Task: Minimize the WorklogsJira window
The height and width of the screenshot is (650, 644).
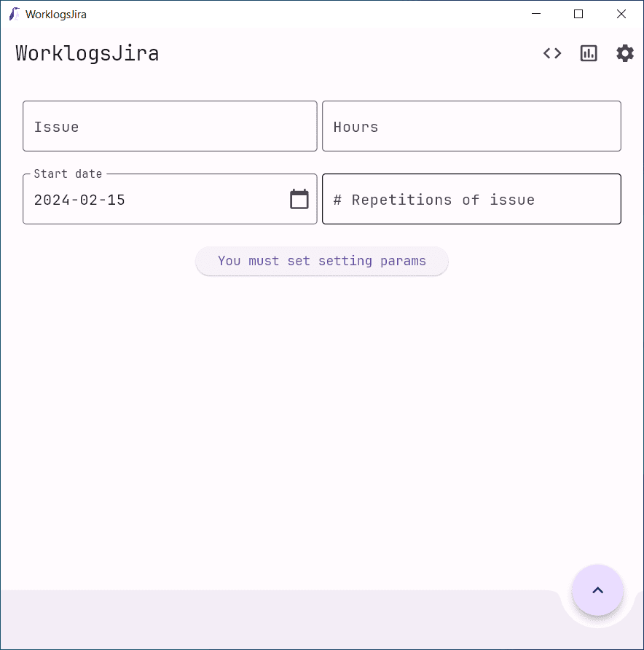Action: click(x=536, y=14)
